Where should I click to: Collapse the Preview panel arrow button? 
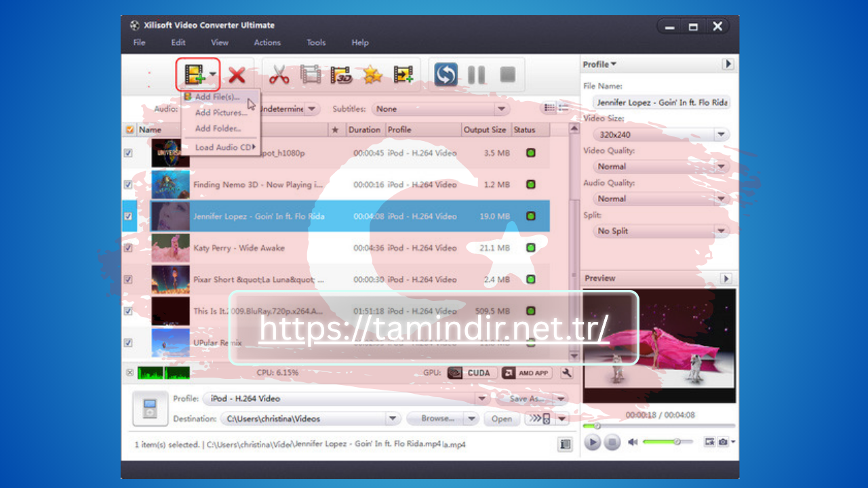[x=726, y=279]
